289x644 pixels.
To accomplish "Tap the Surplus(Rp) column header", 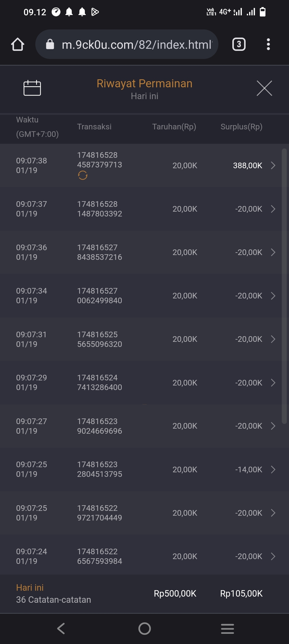I will (241, 127).
